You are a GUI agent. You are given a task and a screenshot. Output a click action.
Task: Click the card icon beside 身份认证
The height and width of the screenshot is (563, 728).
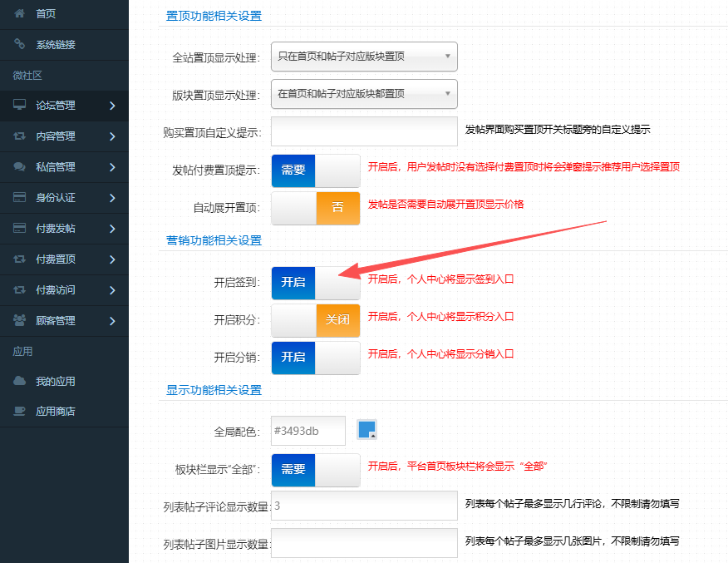coord(20,198)
